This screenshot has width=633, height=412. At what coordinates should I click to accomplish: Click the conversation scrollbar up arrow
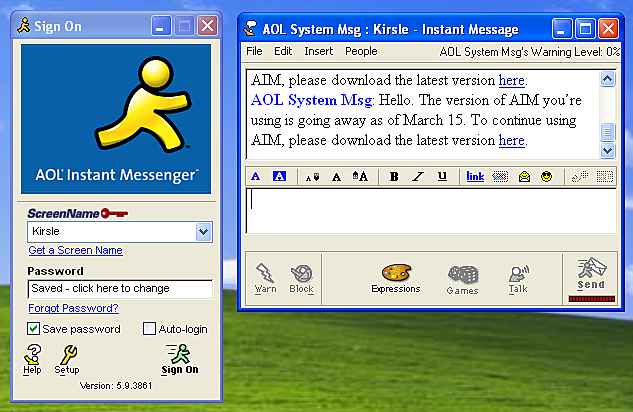pyautogui.click(x=608, y=79)
